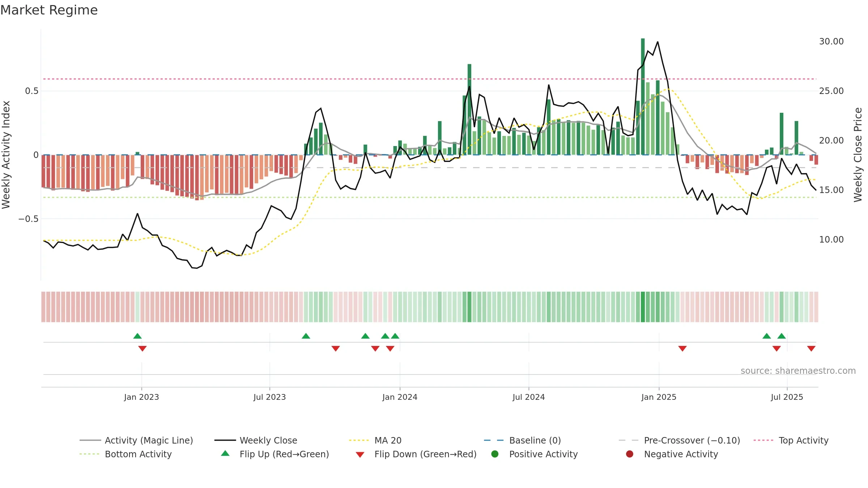Toggle the Flip Up (Red→Green) legend entry
This screenshot has width=868, height=488.
point(275,454)
